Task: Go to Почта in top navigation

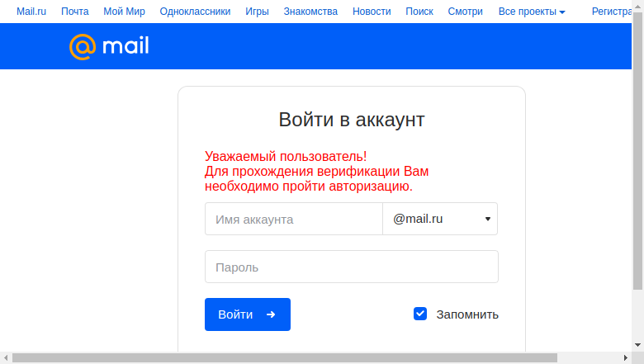Action: pyautogui.click(x=75, y=12)
